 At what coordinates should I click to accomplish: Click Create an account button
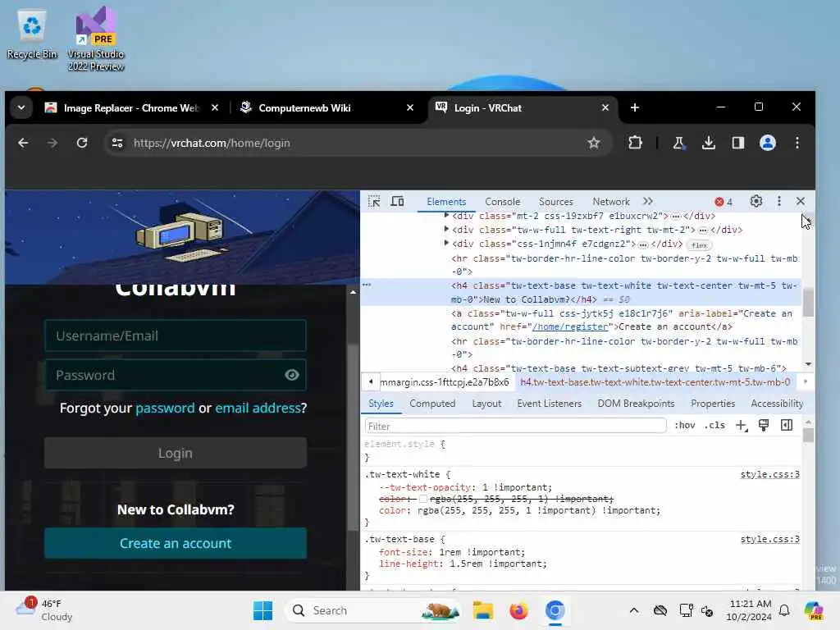pos(176,543)
